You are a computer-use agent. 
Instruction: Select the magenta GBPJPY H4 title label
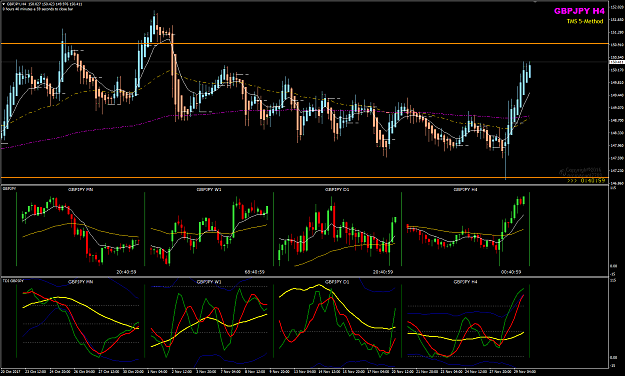pyautogui.click(x=579, y=11)
